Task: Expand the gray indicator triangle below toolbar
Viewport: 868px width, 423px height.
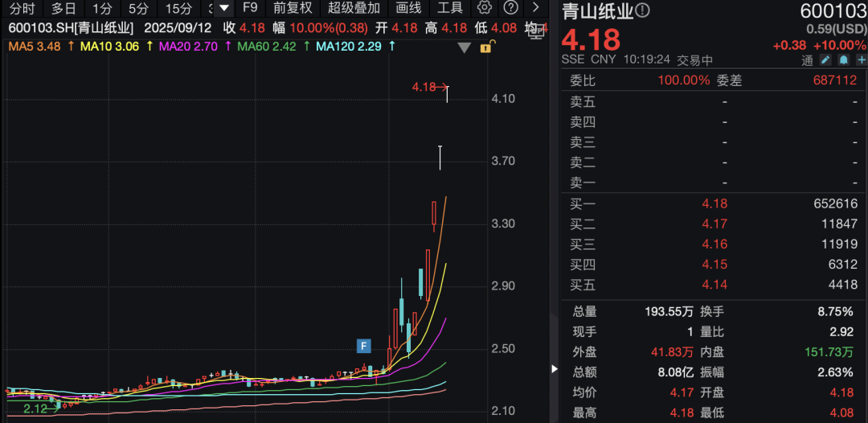Action: tap(464, 47)
